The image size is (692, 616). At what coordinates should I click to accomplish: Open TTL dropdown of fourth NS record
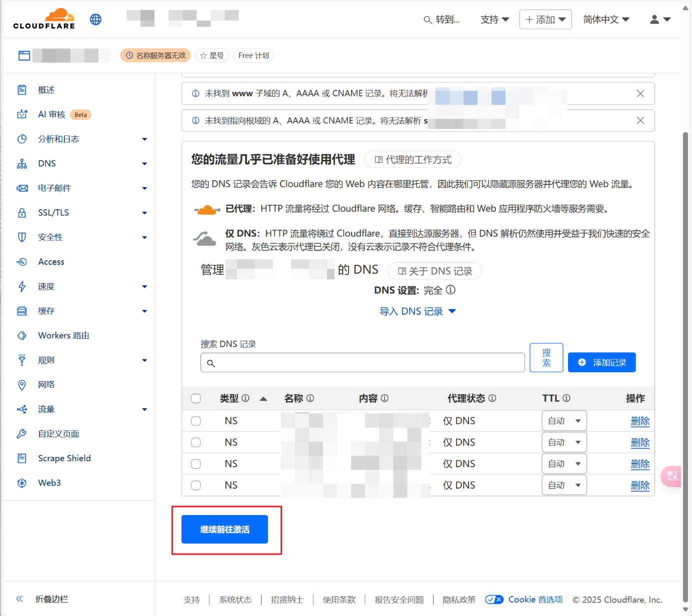coord(564,486)
